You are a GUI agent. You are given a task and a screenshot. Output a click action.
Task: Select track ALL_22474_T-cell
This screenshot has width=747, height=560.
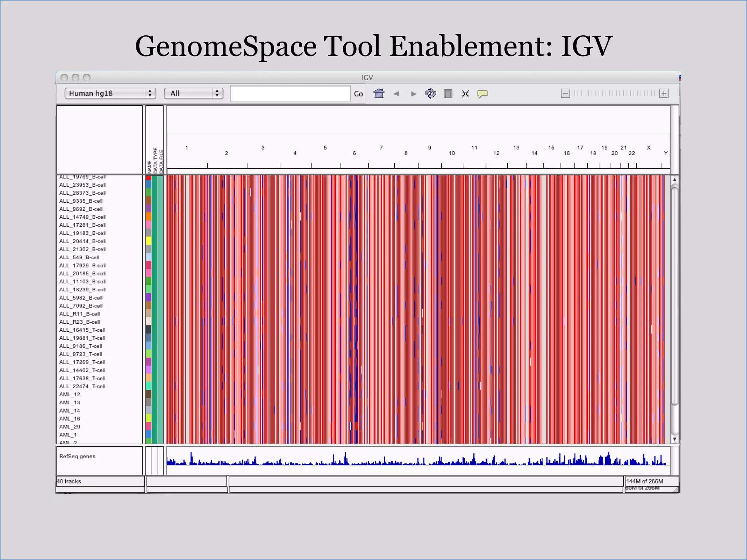click(x=82, y=386)
